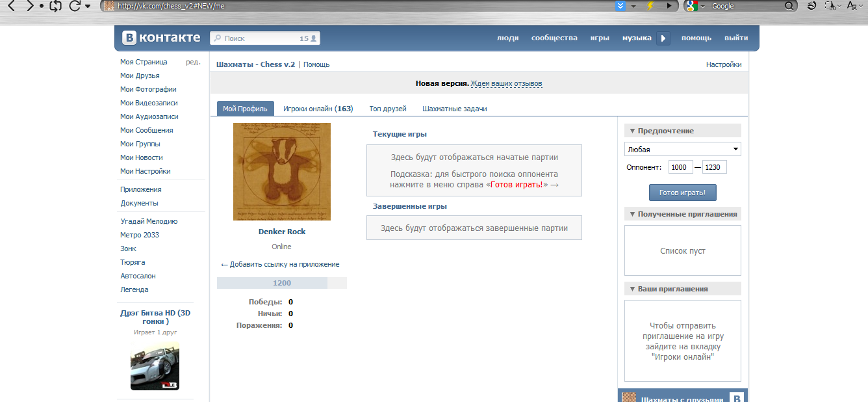The height and width of the screenshot is (402, 868).
Task: Click выйти to log out
Action: (736, 38)
